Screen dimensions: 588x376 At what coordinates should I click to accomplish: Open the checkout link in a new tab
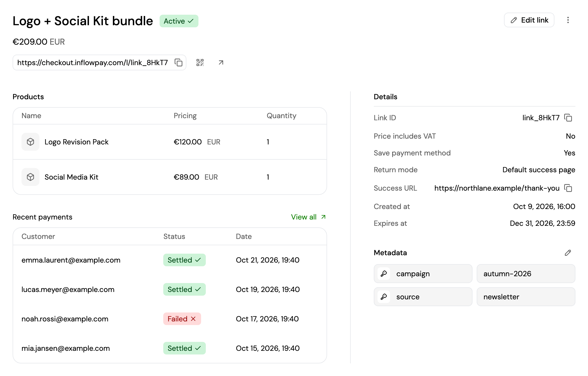221,62
